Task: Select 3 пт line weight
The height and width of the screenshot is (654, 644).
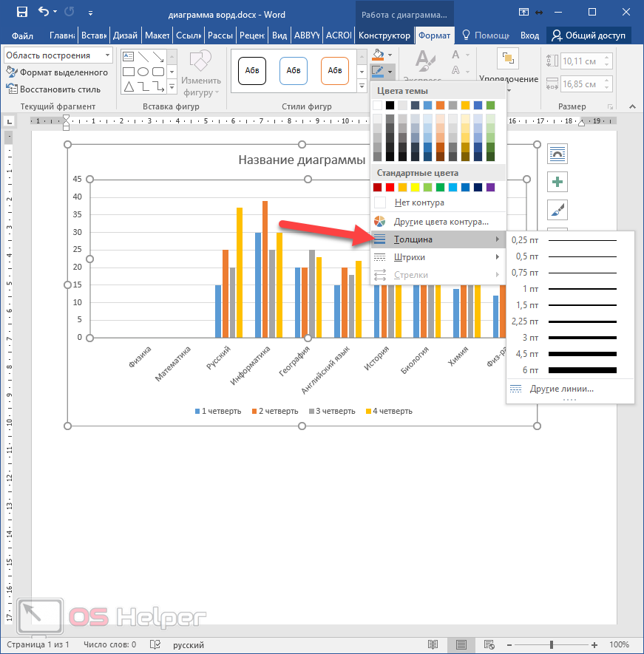Action: tap(570, 338)
